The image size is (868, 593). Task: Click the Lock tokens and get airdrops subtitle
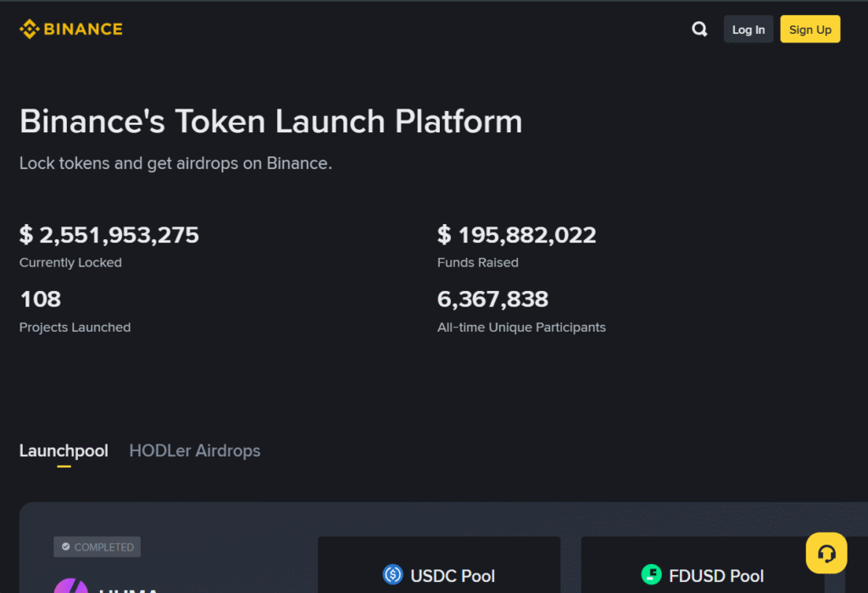[175, 164]
